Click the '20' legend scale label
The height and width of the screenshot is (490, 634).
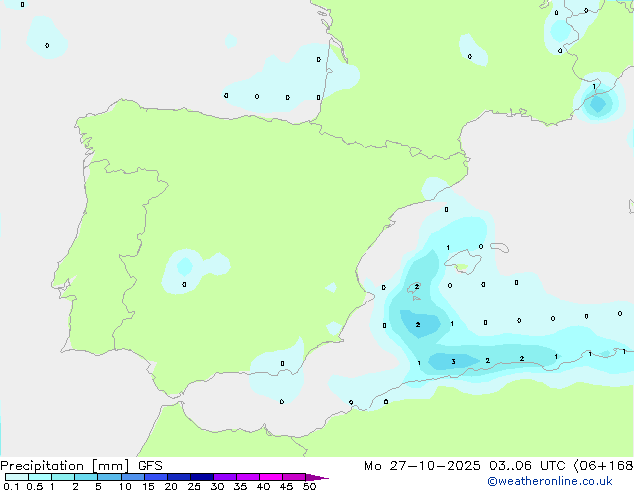click(x=171, y=486)
